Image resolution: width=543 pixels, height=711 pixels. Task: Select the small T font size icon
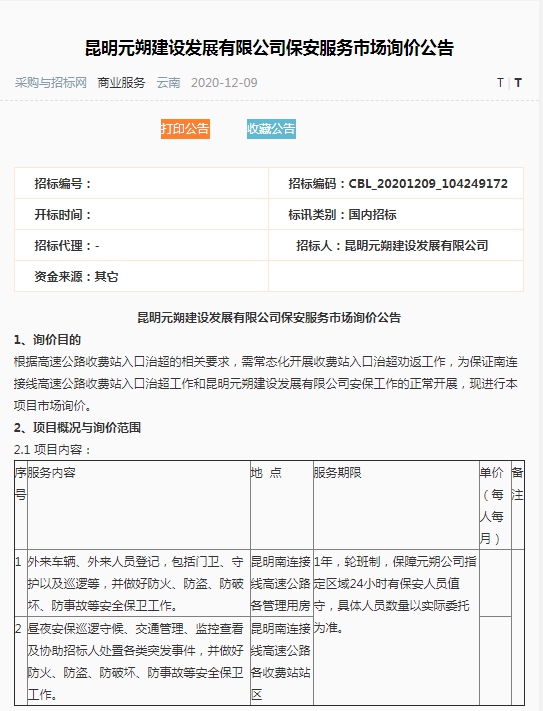[500, 83]
